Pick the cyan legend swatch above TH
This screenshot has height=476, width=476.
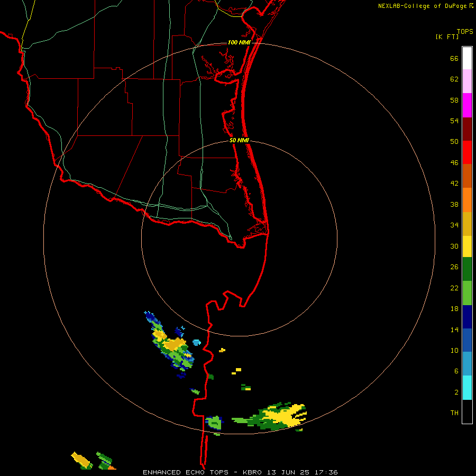(x=467, y=387)
